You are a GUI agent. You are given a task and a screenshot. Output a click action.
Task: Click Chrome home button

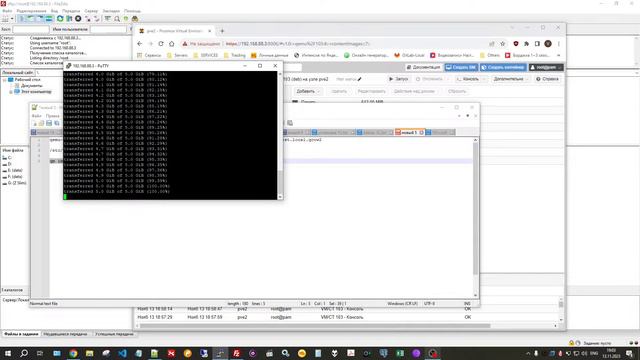coord(171,44)
